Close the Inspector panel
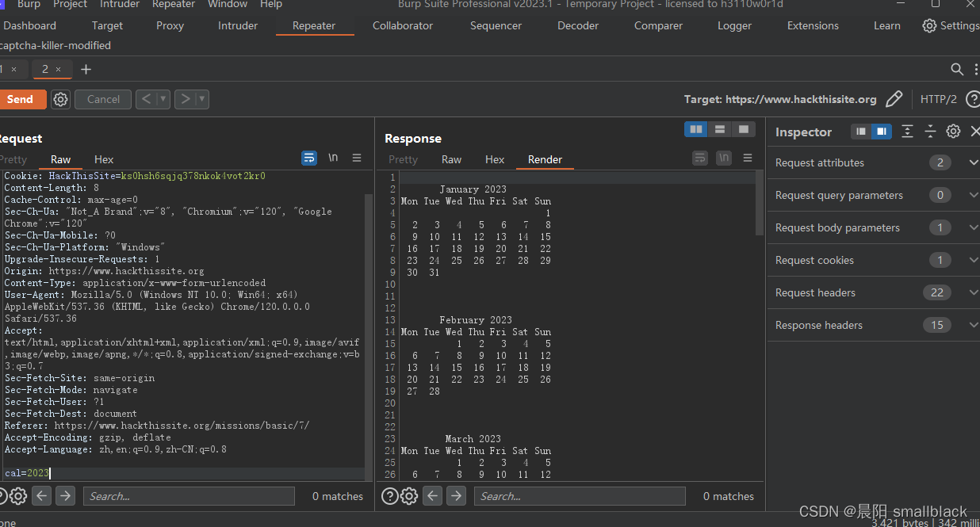Viewport: 980px width, 527px height. coord(974,132)
